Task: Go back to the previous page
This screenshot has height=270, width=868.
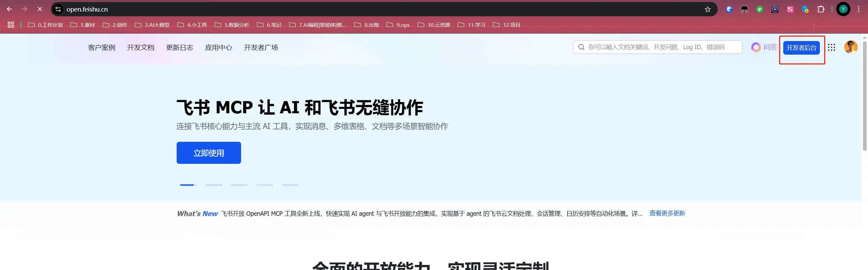Action: pos(9,9)
